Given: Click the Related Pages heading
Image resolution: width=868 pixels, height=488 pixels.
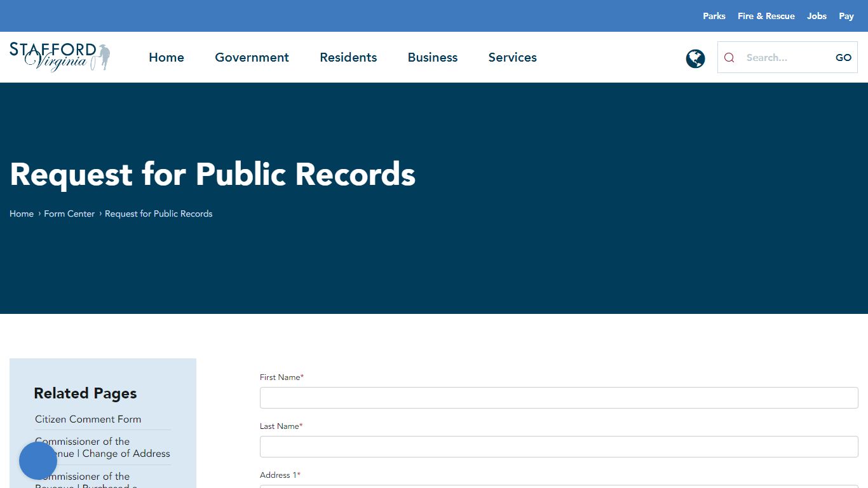Looking at the screenshot, I should pyautogui.click(x=85, y=393).
